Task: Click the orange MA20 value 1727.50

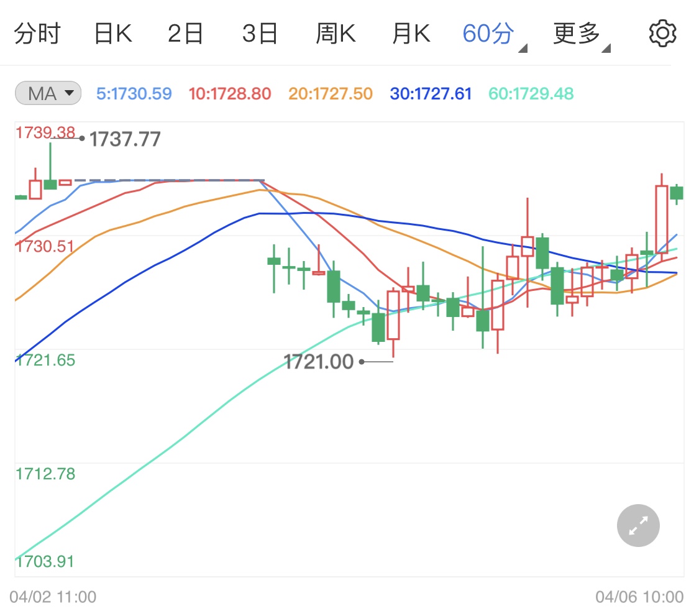Action: tap(329, 93)
